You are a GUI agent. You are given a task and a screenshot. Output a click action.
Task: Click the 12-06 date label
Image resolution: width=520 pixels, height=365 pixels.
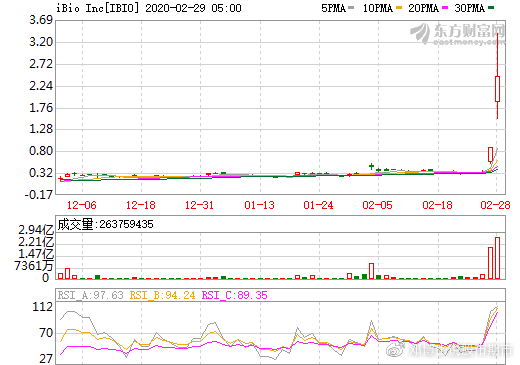82,205
